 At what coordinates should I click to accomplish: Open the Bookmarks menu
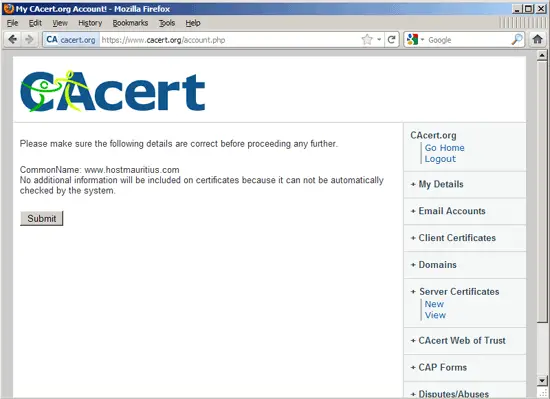click(130, 23)
